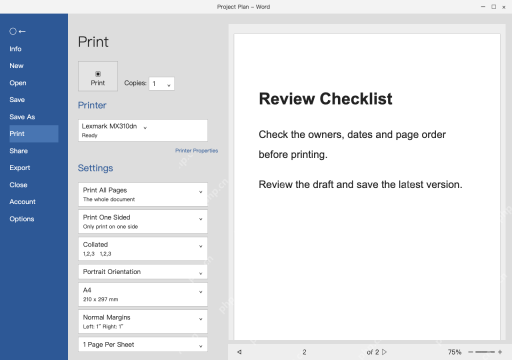
Task: Open the Account section
Action: point(22,202)
